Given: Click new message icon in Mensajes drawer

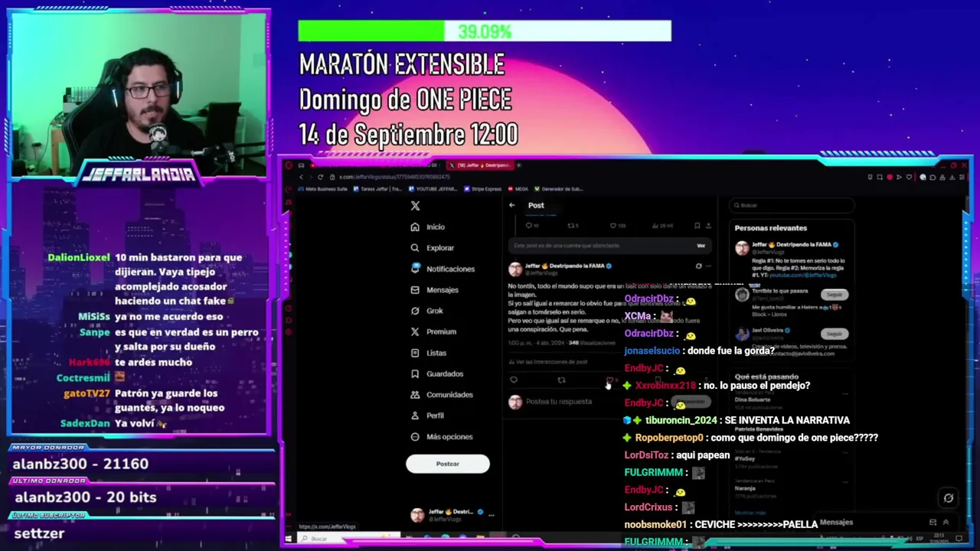Looking at the screenshot, I should pos(933,523).
